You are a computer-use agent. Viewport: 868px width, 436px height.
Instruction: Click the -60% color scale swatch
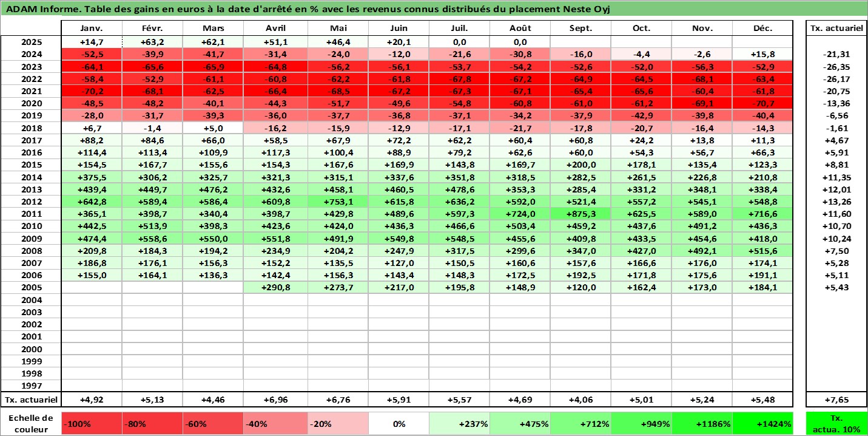[213, 424]
